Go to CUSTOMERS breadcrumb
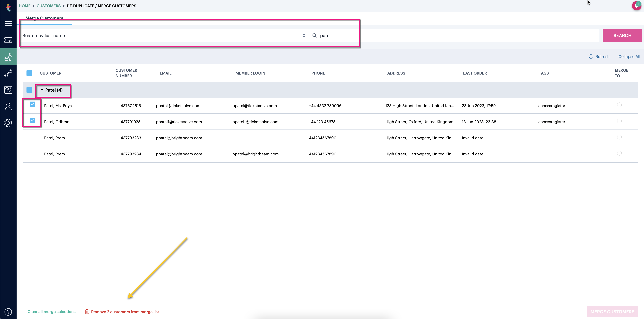The height and width of the screenshot is (319, 644). coord(49,6)
